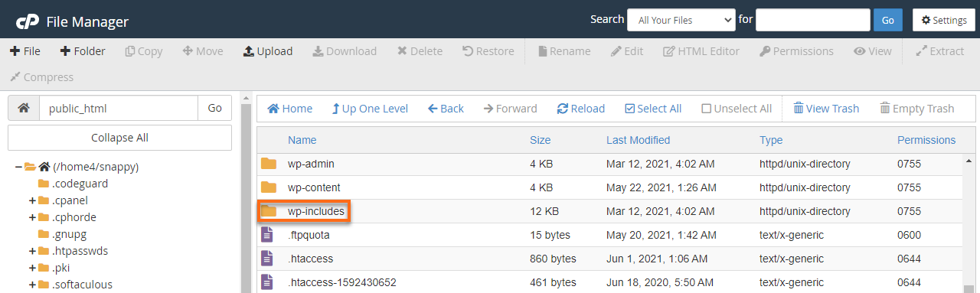Click the Delete toolbar button
This screenshot has height=293, width=980.
click(420, 51)
